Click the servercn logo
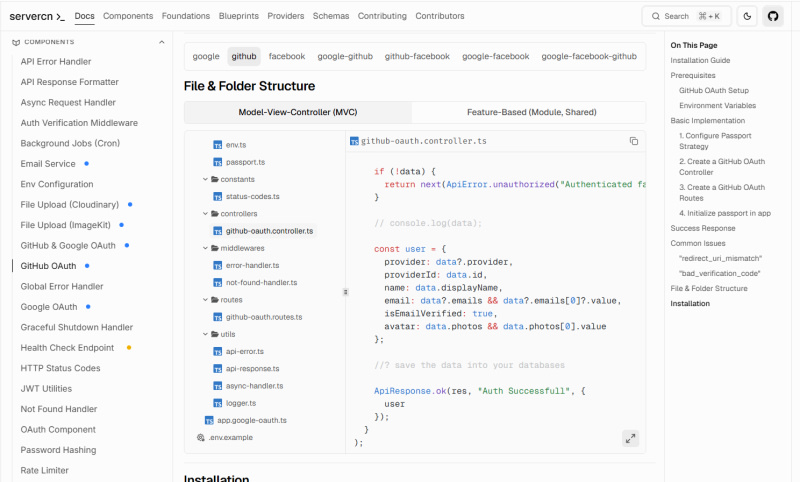 tap(37, 16)
